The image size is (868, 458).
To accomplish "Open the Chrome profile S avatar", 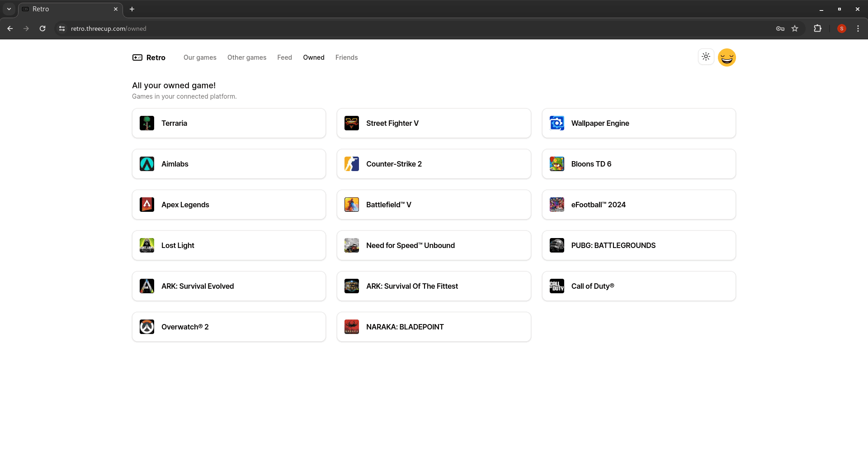I will click(x=842, y=29).
